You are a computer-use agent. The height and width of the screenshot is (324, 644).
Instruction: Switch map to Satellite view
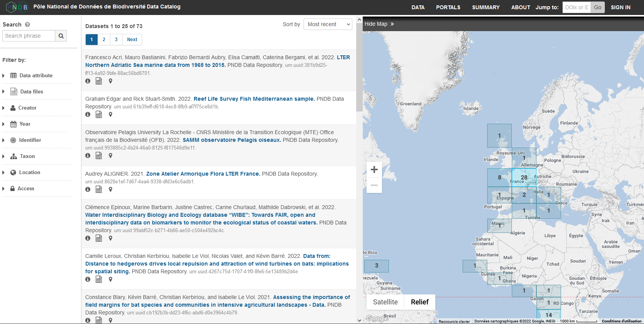pos(385,302)
